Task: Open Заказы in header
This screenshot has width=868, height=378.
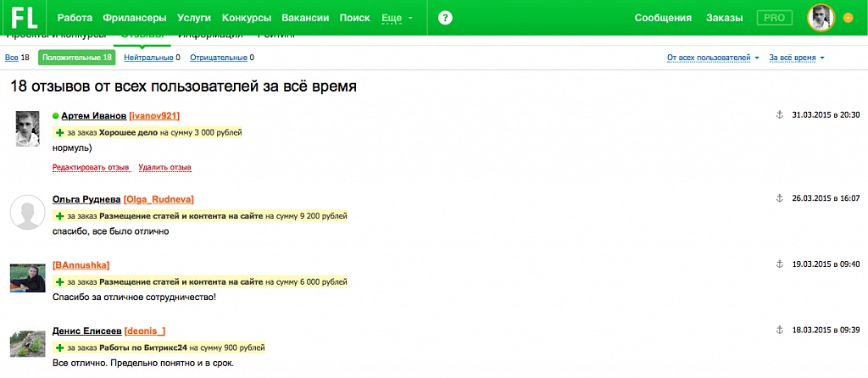Action: click(725, 18)
